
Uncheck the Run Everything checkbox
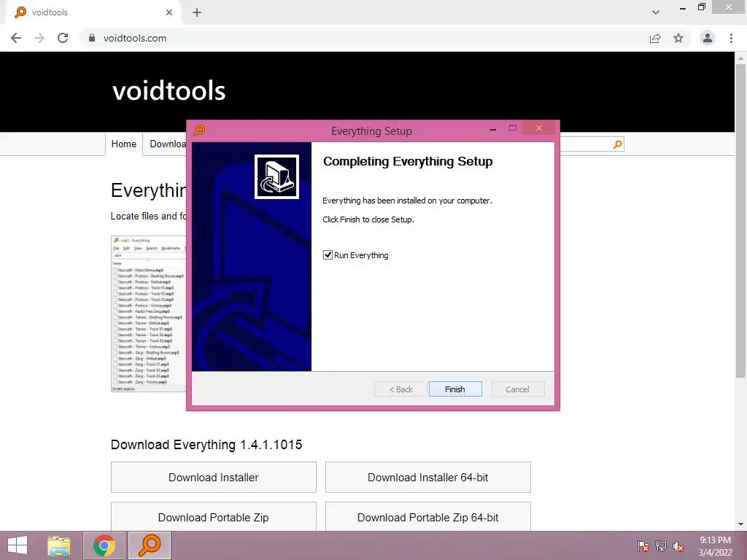point(328,254)
